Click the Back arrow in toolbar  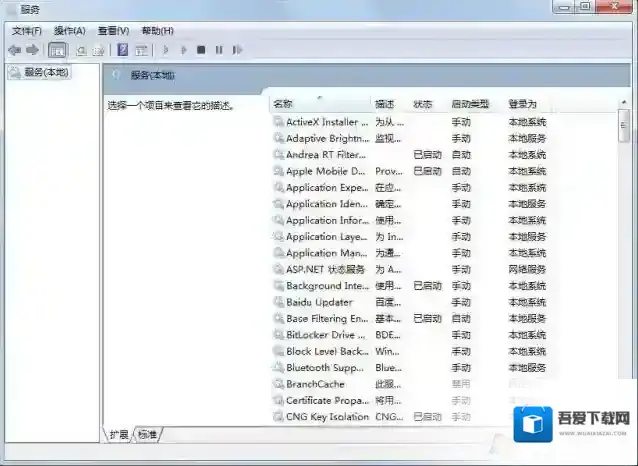coord(15,50)
